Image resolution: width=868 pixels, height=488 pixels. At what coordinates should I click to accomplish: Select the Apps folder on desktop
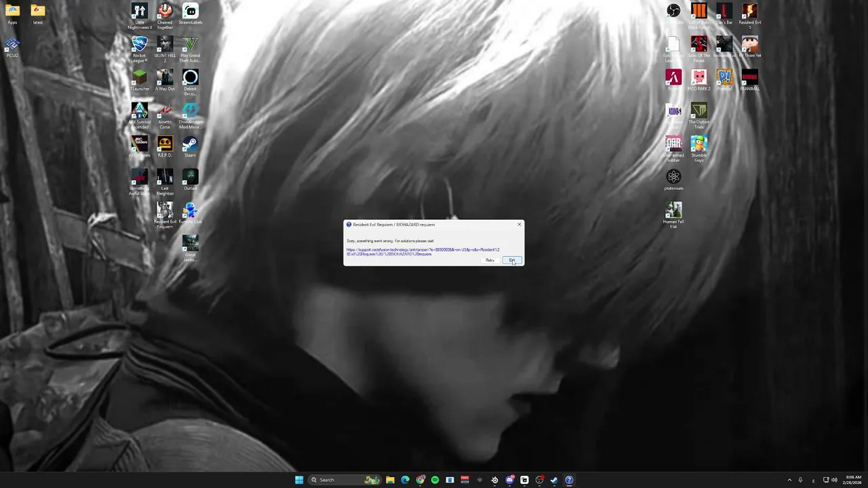[12, 14]
